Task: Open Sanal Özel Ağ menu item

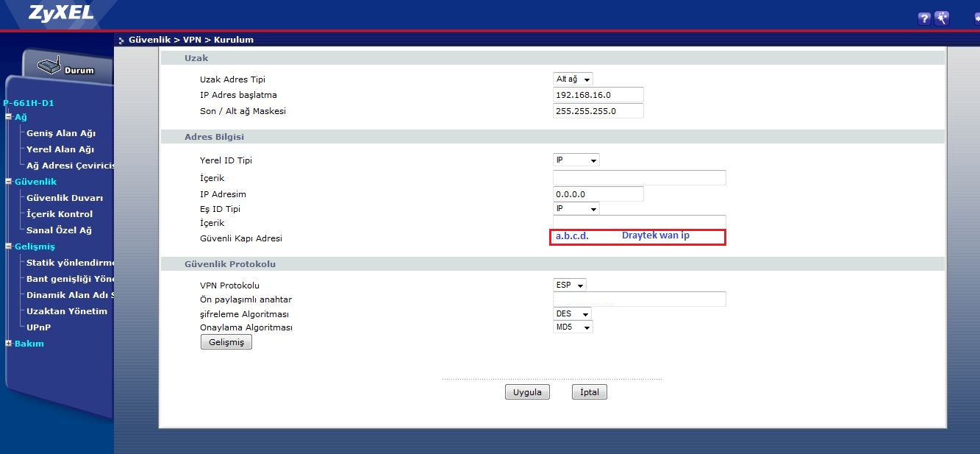Action: tap(59, 230)
